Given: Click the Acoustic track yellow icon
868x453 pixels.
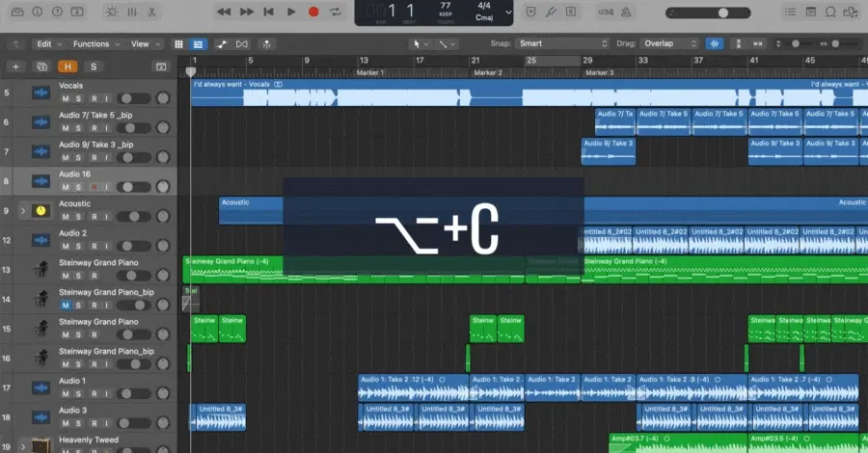Looking at the screenshot, I should tap(41, 211).
